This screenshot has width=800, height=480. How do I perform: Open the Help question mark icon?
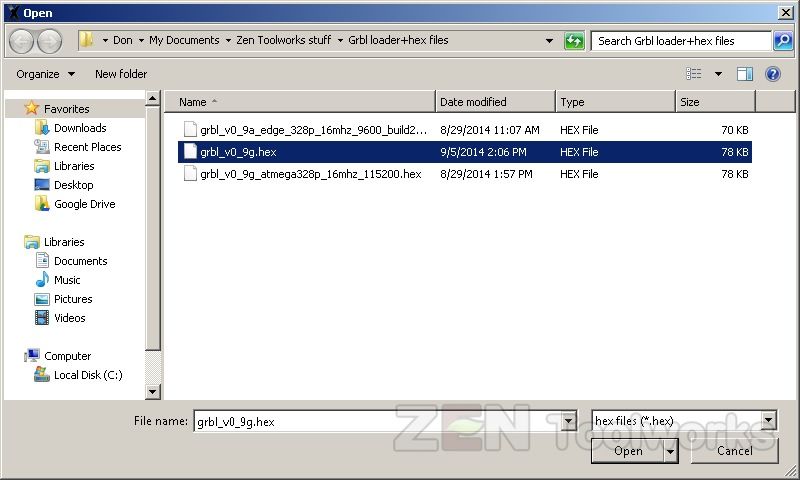point(772,74)
